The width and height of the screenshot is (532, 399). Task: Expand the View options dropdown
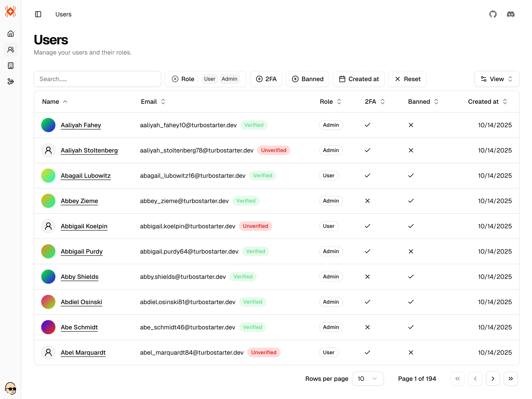pyautogui.click(x=496, y=79)
